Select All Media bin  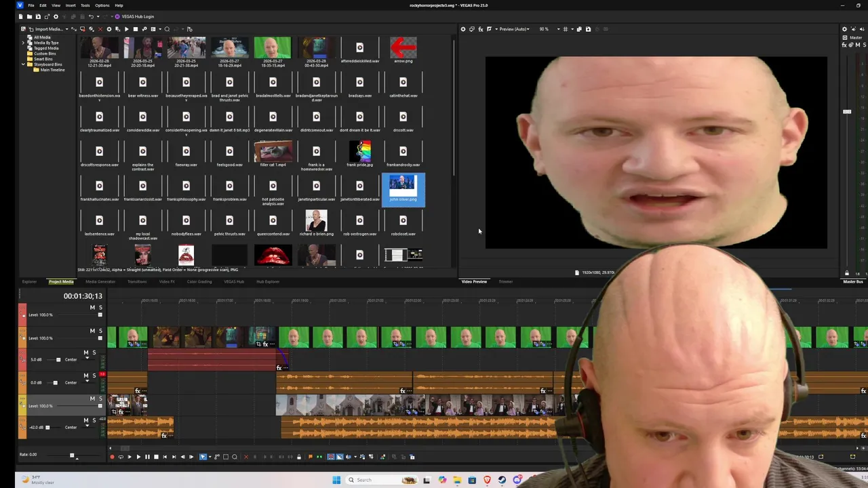[42, 37]
